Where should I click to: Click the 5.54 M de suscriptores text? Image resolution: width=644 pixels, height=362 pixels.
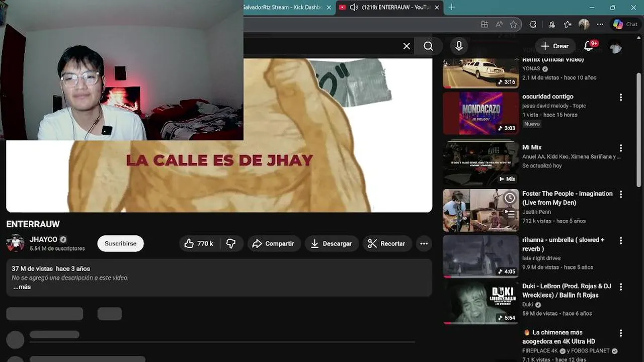pyautogui.click(x=57, y=248)
